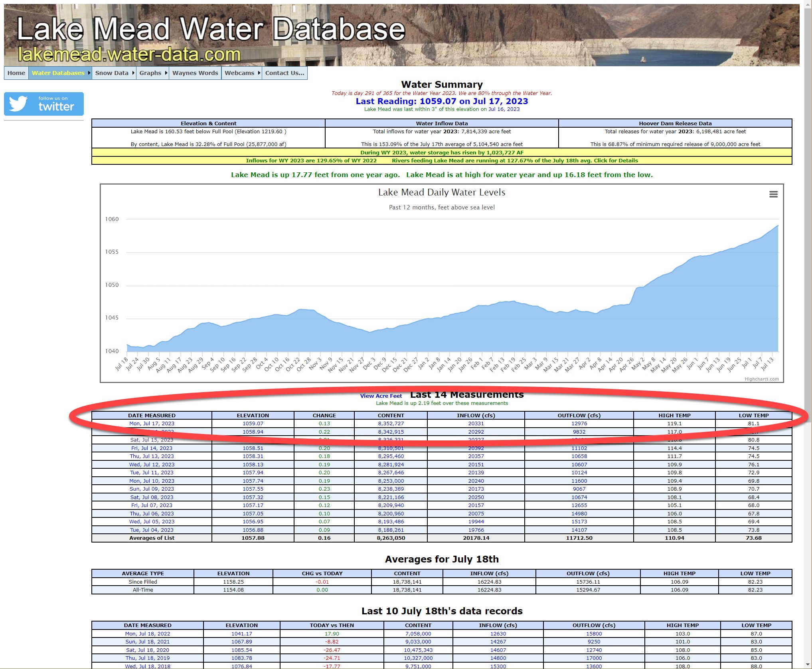Expand the Water Databases dropdown
The height and width of the screenshot is (669, 812).
click(57, 73)
